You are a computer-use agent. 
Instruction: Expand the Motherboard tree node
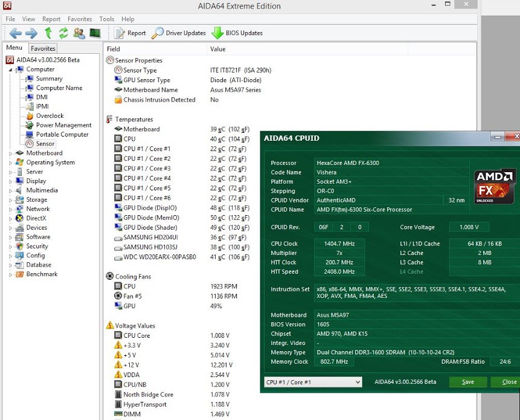click(x=10, y=153)
